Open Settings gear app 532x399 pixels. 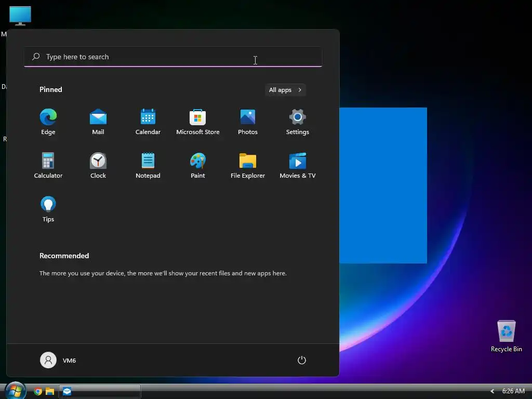pyautogui.click(x=298, y=122)
